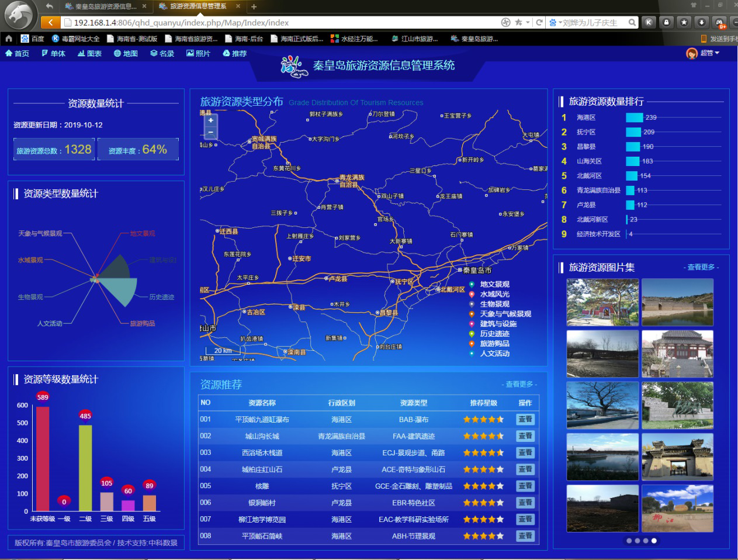This screenshot has width=738, height=560.
Task: Click the browser downloads arrow icon
Action: coord(701,22)
